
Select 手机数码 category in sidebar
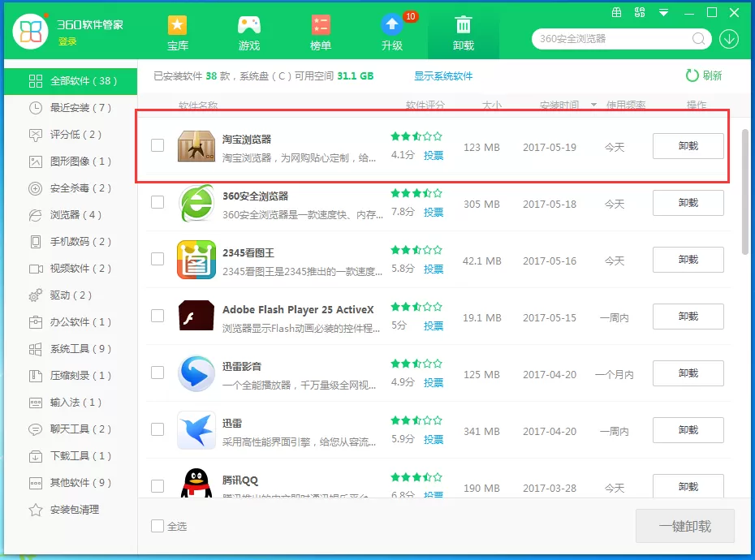[71, 242]
